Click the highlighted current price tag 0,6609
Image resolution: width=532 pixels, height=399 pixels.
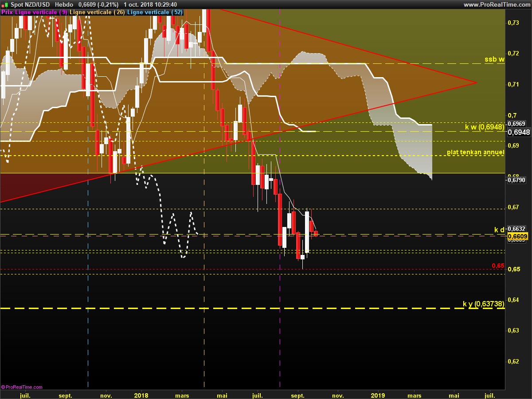pyautogui.click(x=517, y=237)
